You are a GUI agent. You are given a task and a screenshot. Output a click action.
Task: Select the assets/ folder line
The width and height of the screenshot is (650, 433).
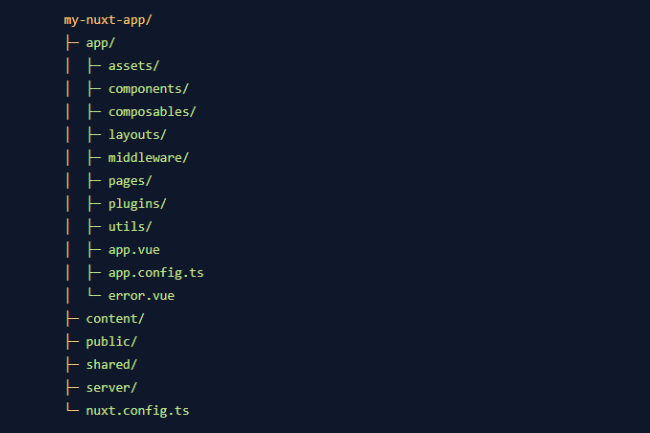point(133,66)
